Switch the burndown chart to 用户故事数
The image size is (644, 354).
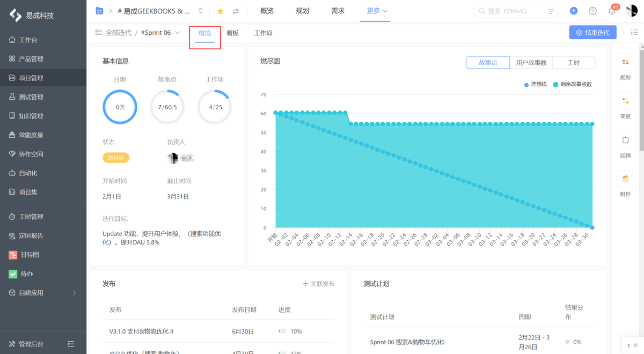(531, 62)
